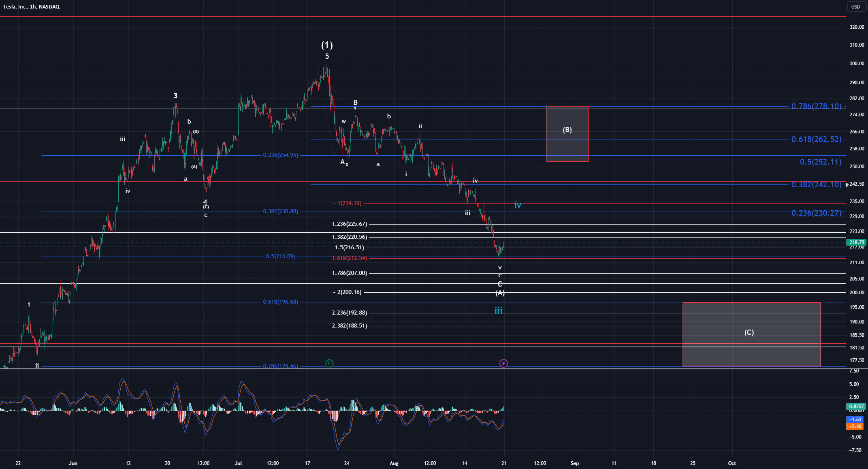Click the teal 'iv' wave label

pyautogui.click(x=517, y=205)
